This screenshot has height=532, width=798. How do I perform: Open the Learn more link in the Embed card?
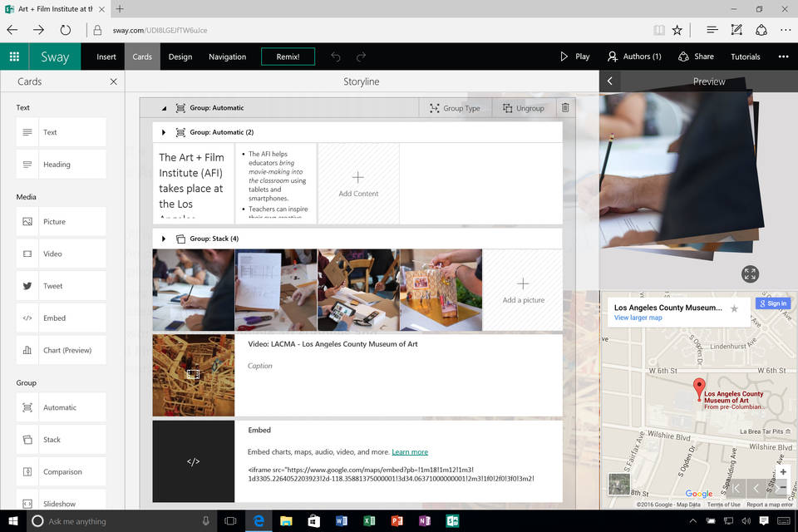[410, 451]
